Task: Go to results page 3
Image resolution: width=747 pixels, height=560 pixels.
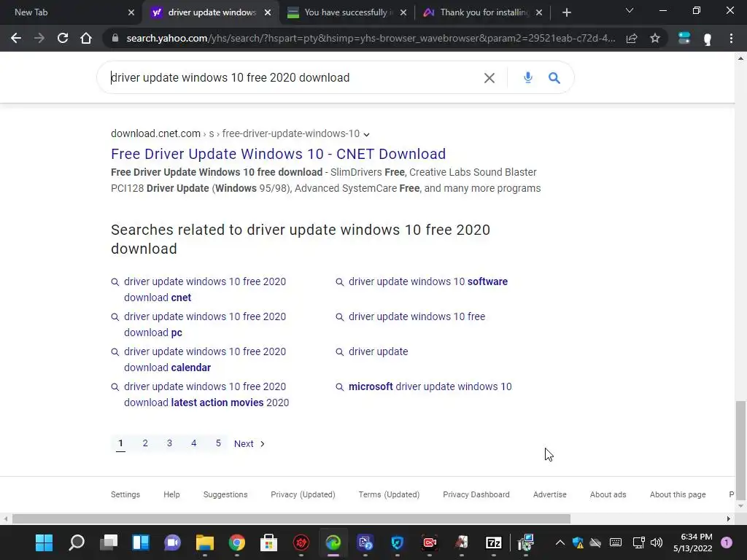Action: [x=169, y=443]
